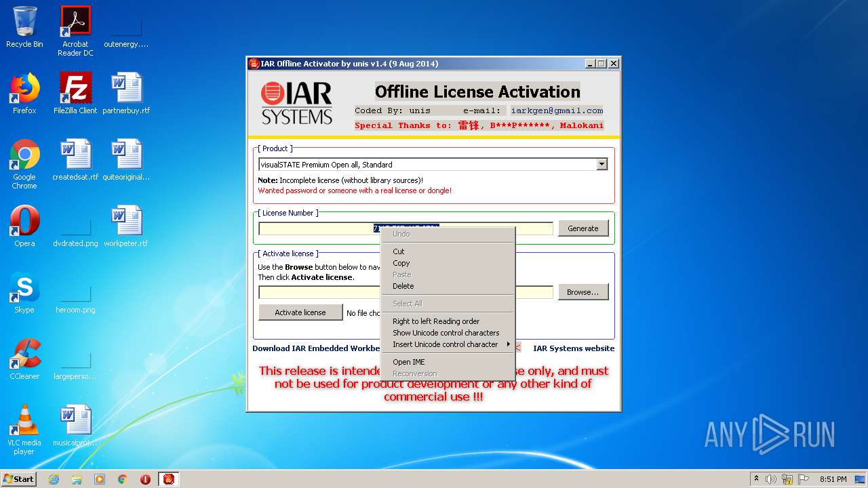Click the Generate button
Viewport: 868px width, 488px height.
coord(583,228)
